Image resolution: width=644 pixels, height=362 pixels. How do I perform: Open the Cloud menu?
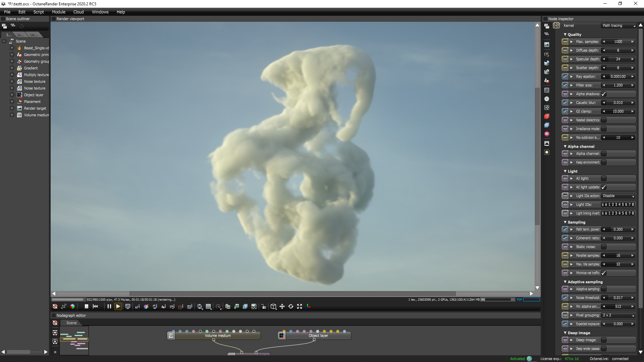[x=78, y=12]
